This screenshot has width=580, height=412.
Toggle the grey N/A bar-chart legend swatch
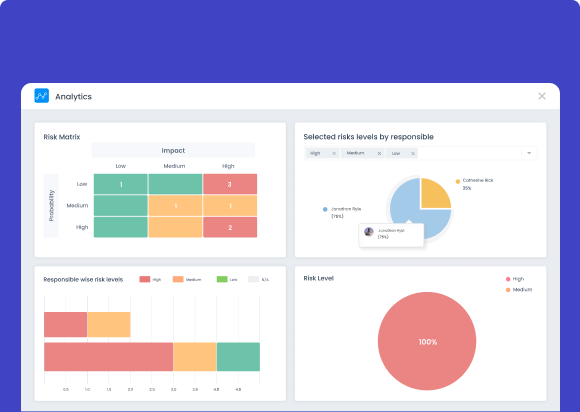click(x=253, y=279)
